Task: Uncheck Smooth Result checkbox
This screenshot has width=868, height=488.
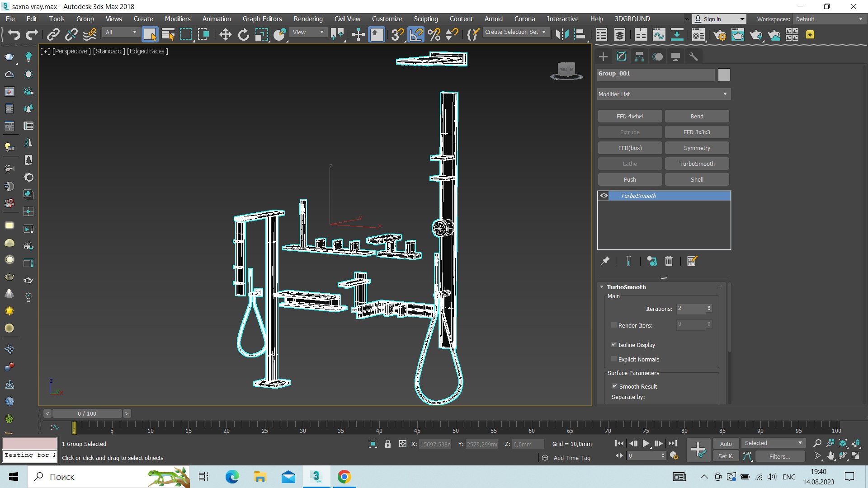Action: tap(614, 386)
